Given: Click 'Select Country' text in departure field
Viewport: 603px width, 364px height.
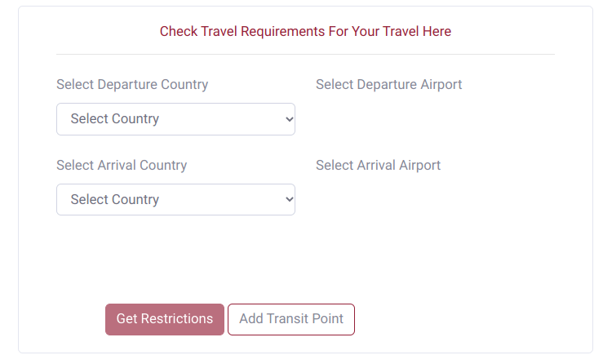Looking at the screenshot, I should [115, 119].
